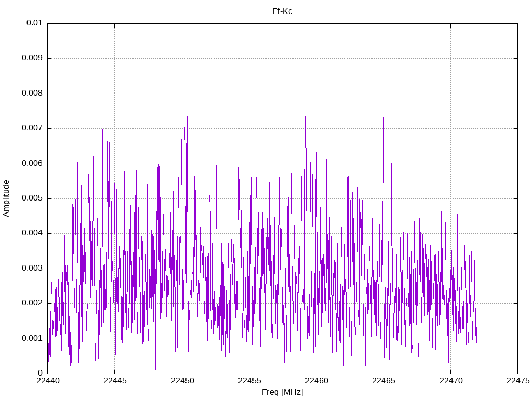Screen dimensions: 532x399
Task: Click the x-axis tick label 22475
Action: coord(518,381)
